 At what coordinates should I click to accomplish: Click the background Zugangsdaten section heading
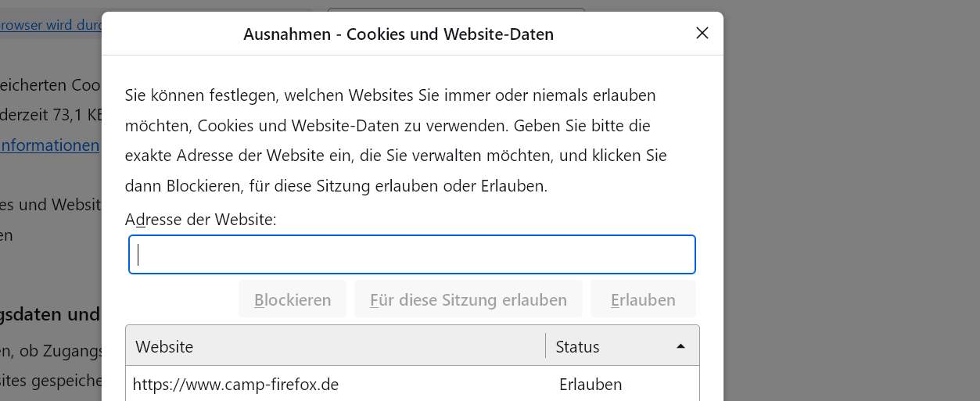pyautogui.click(x=50, y=314)
